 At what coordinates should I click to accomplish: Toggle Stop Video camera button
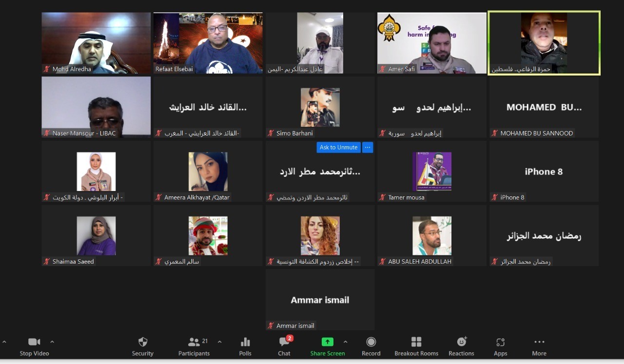(34, 342)
